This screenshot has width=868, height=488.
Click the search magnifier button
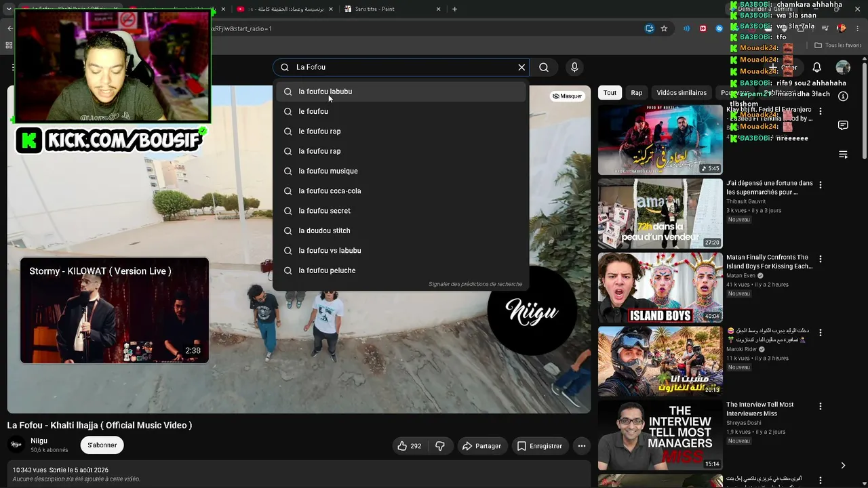544,67
